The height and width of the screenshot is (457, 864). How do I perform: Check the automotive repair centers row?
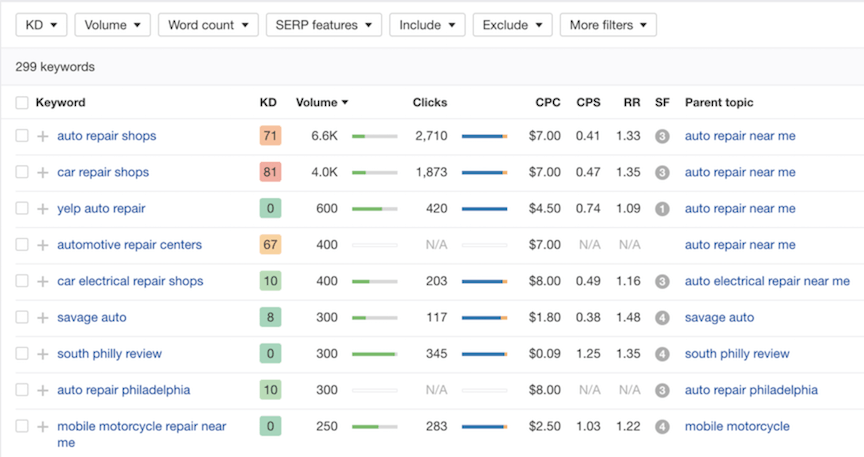(22, 245)
